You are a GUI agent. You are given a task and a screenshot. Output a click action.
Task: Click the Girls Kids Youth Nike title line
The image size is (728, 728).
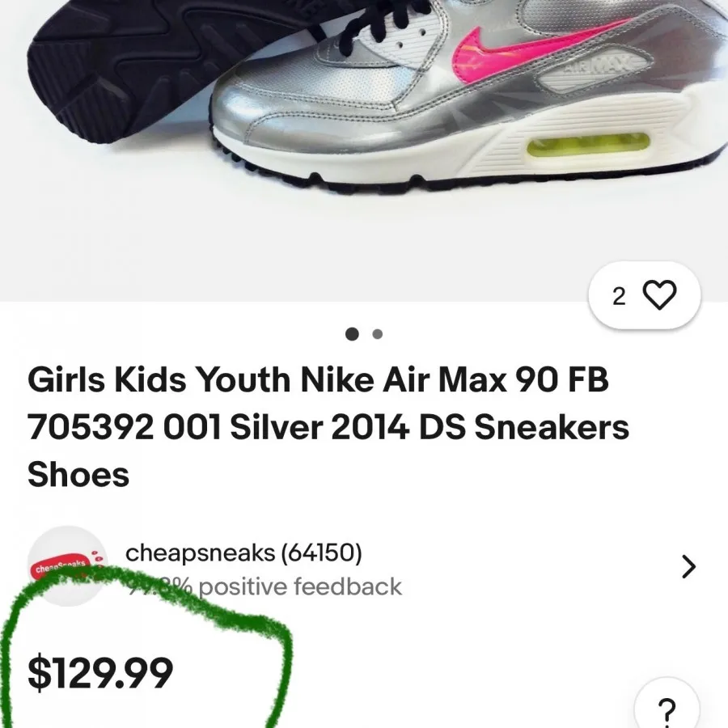point(318,379)
